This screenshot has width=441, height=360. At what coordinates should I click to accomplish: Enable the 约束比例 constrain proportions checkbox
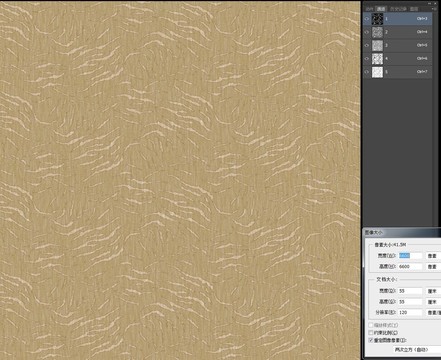click(x=371, y=333)
